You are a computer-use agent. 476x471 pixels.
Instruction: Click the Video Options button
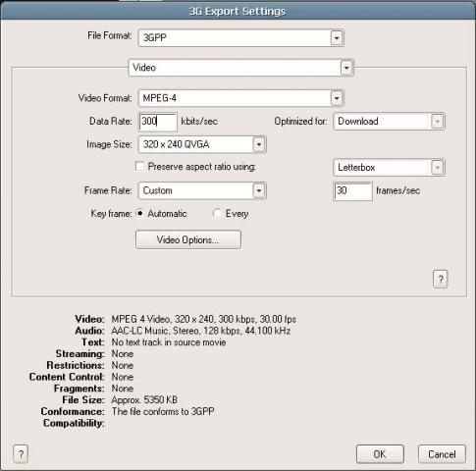(188, 239)
